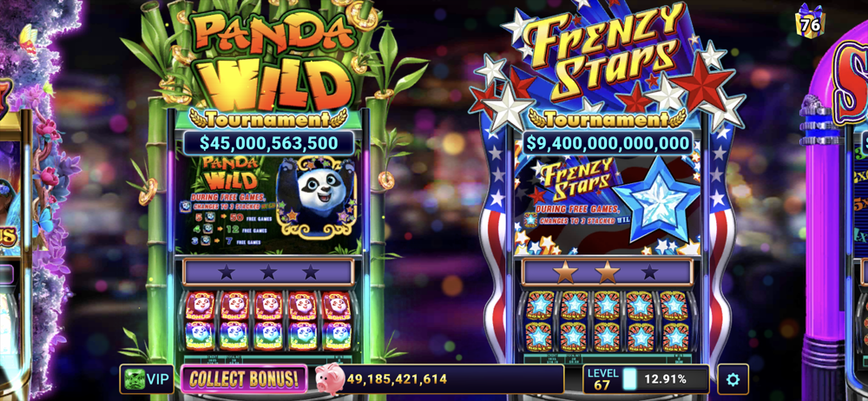Open the Frenzy Stars Tournament banner
Screen dimensions: 868x401
click(x=607, y=118)
